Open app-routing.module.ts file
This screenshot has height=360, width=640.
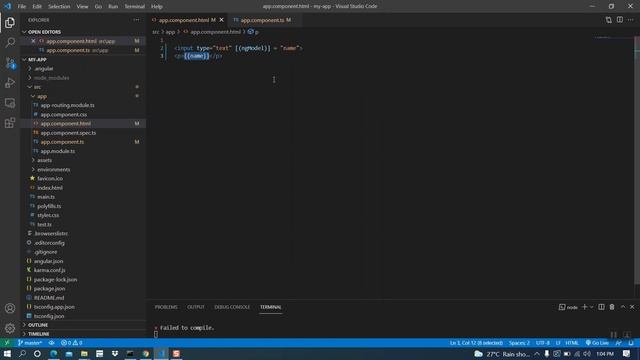click(67, 105)
